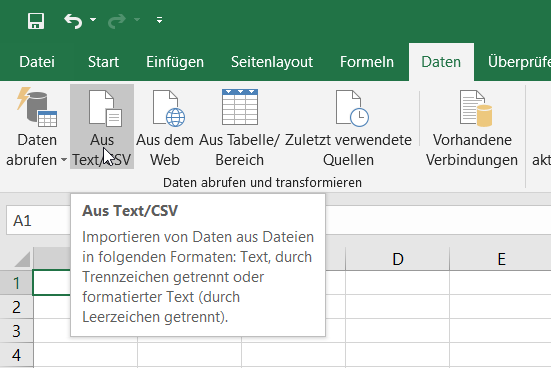Open the Datei tab
The width and height of the screenshot is (551, 368).
coord(37,62)
